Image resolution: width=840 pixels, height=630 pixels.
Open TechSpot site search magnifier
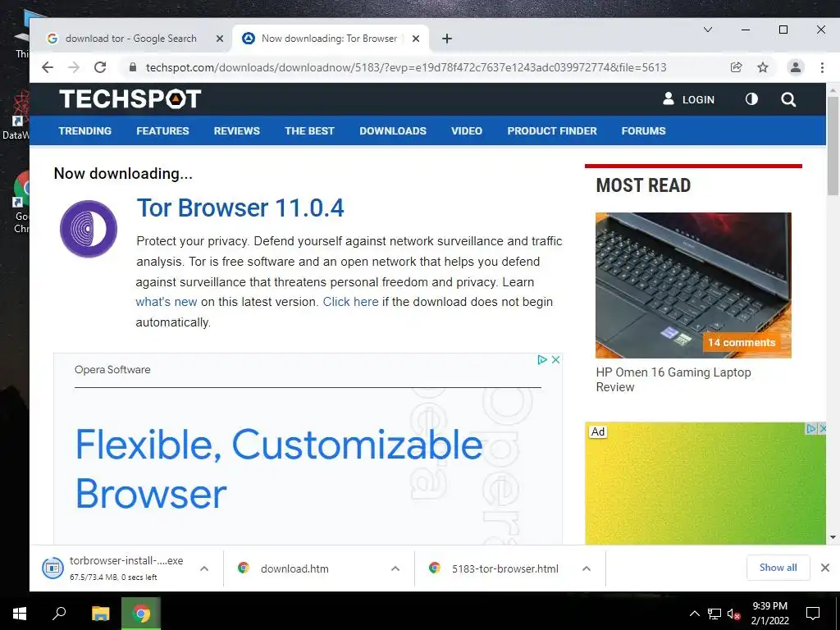pos(788,99)
